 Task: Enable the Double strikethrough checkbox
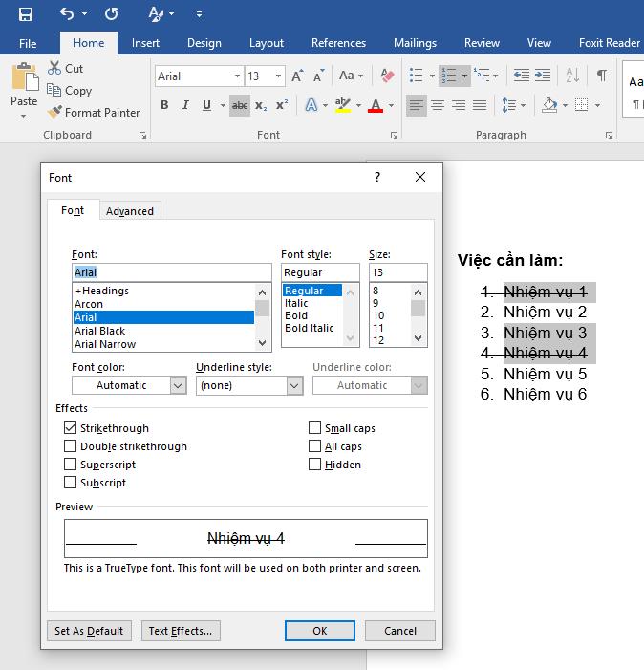pos(71,446)
